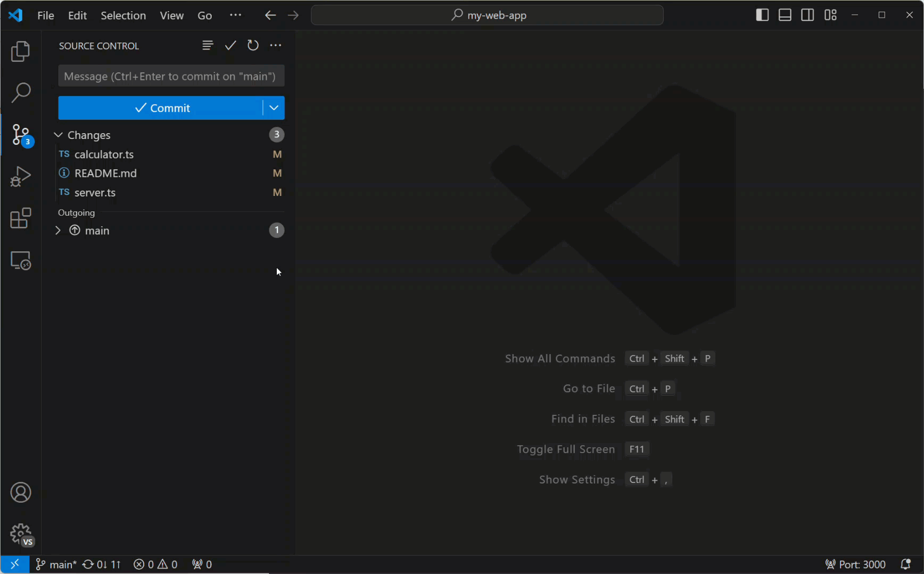Open the Commit dropdown arrow
924x574 pixels.
(x=274, y=108)
